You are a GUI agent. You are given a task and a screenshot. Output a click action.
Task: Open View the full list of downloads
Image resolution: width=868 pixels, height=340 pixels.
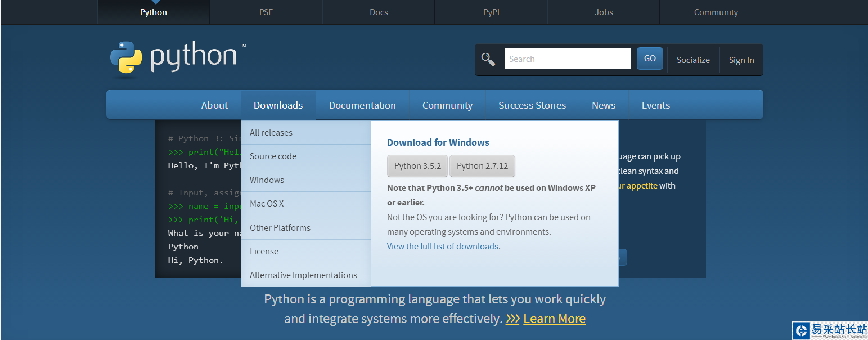pos(443,247)
